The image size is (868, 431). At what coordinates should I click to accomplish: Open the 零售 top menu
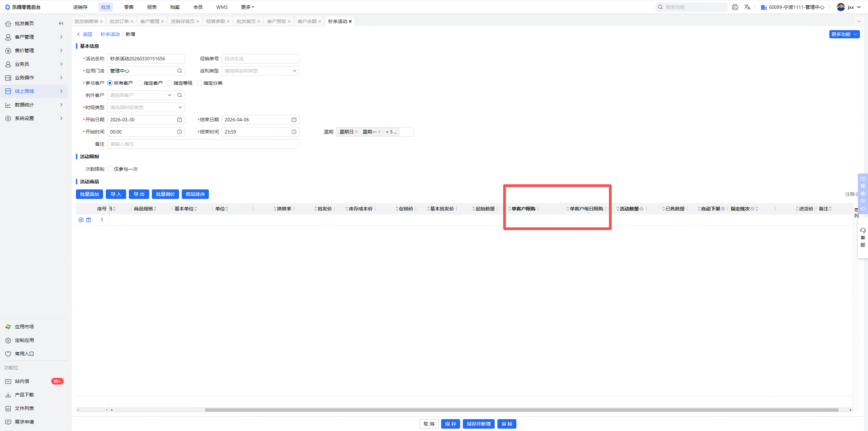pyautogui.click(x=129, y=7)
